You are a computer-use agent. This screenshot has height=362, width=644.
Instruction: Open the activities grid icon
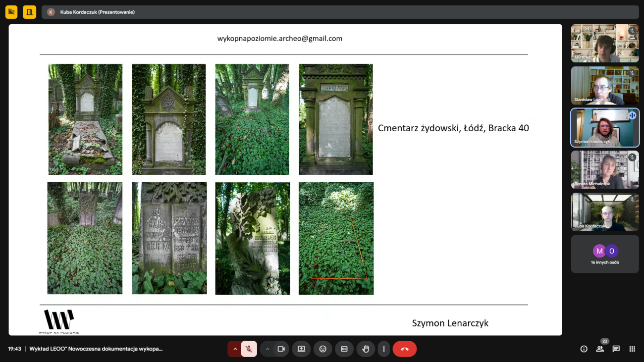point(632,349)
